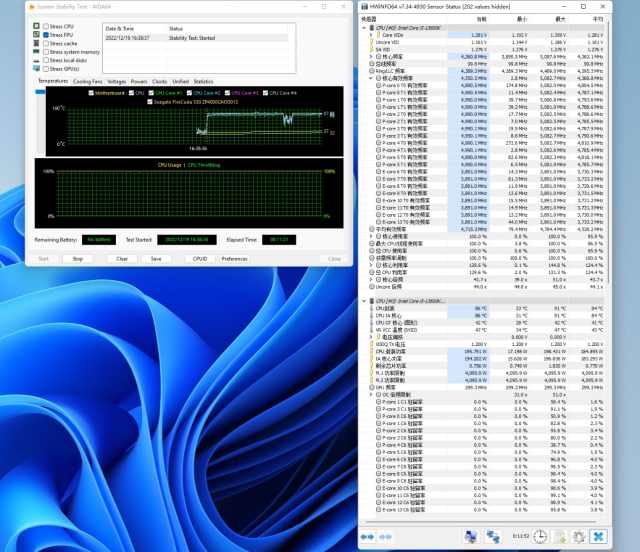This screenshot has width=640, height=552.
Task: Click the HWiNFO64 title bar app icon
Action: [364, 7]
